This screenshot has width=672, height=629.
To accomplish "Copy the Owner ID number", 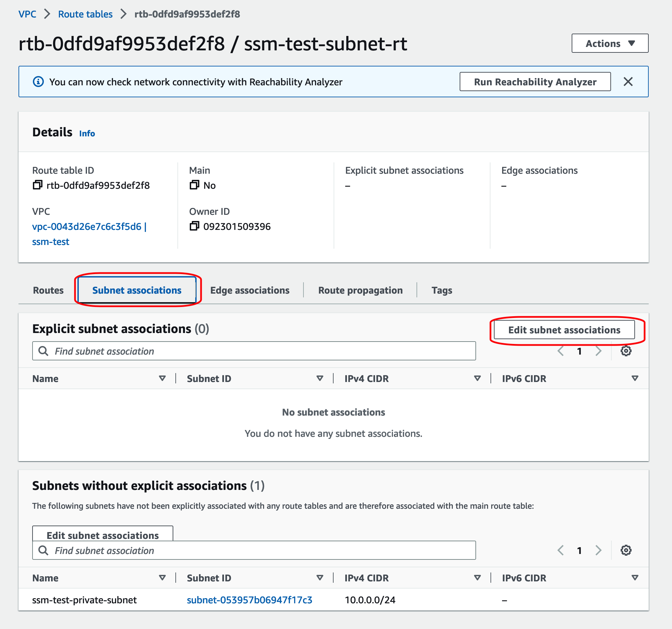I will pyautogui.click(x=194, y=226).
